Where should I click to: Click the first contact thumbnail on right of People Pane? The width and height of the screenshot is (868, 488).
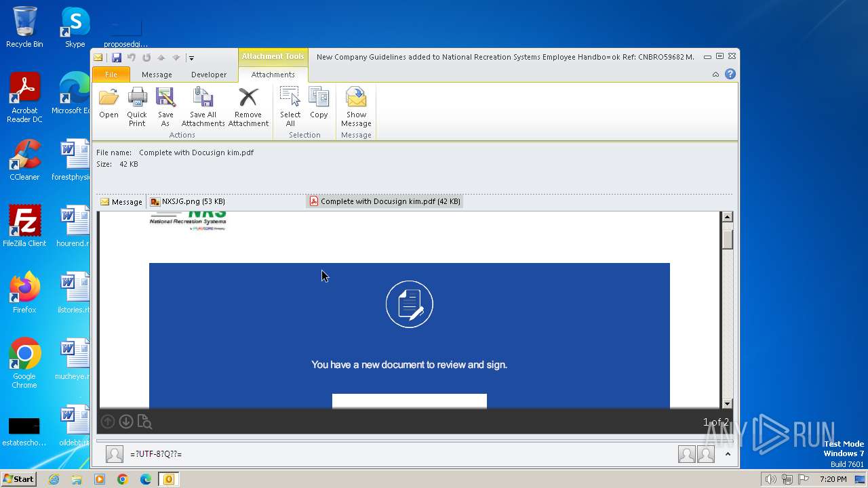[687, 454]
